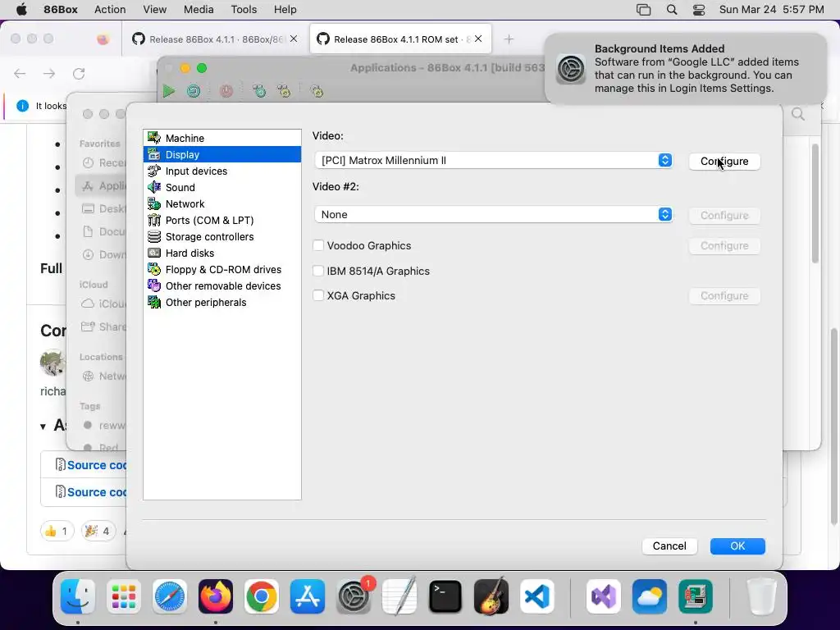The height and width of the screenshot is (630, 840).
Task: Open Floppy & CD-ROM drives category
Action: tap(221, 269)
